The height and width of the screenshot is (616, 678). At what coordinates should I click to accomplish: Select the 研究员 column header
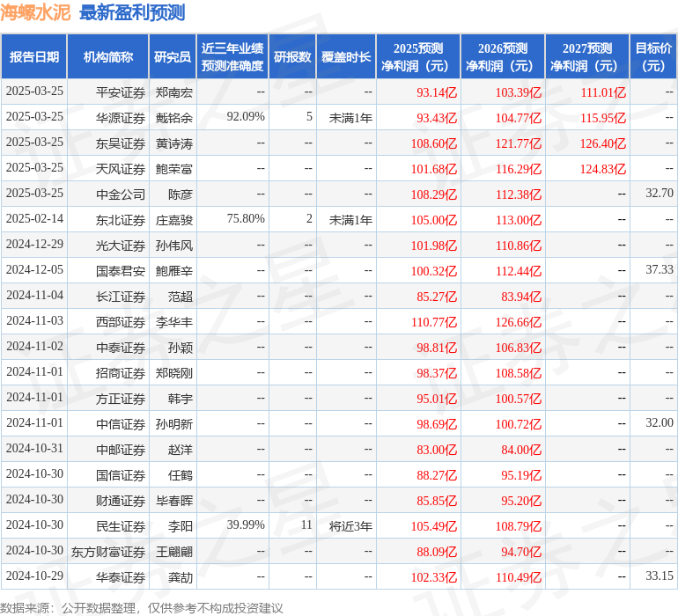(173, 56)
